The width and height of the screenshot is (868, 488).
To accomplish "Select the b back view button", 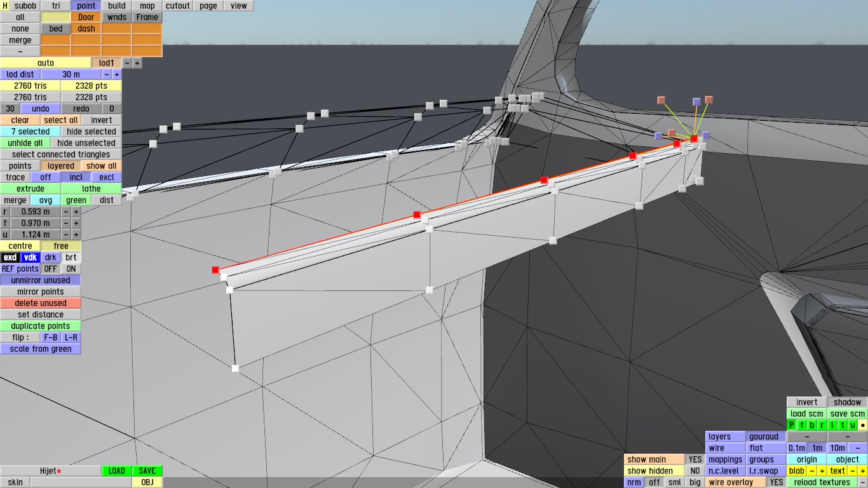I will click(x=812, y=425).
